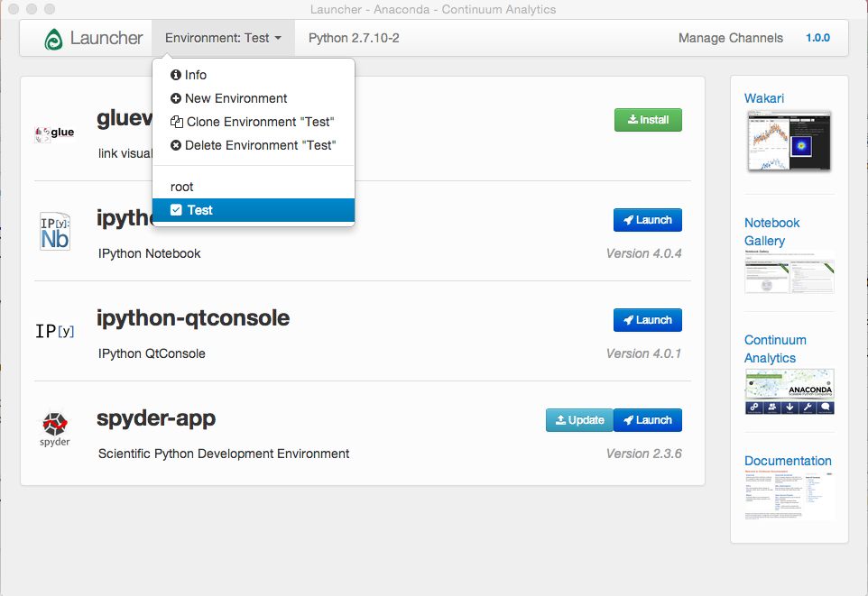The width and height of the screenshot is (868, 596).
Task: Click the 1.0.0 version link
Action: [x=817, y=38]
